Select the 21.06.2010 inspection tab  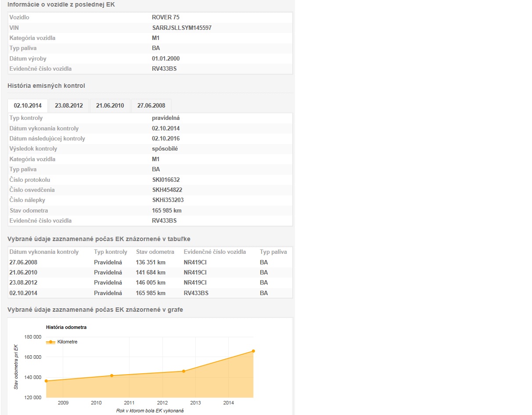[x=110, y=106]
